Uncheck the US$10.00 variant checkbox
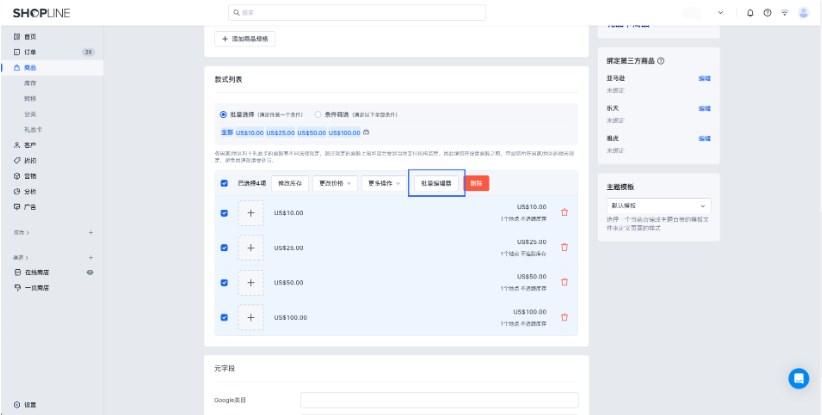 pos(224,213)
